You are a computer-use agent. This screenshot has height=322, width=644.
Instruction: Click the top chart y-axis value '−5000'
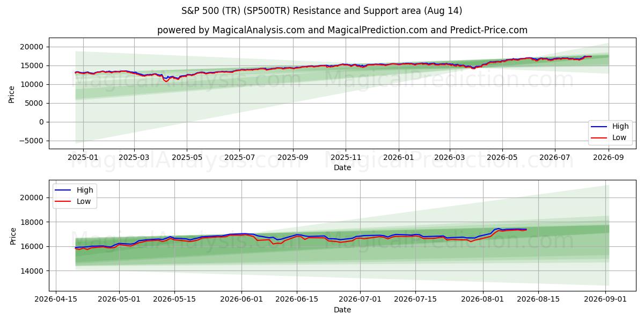(x=33, y=141)
